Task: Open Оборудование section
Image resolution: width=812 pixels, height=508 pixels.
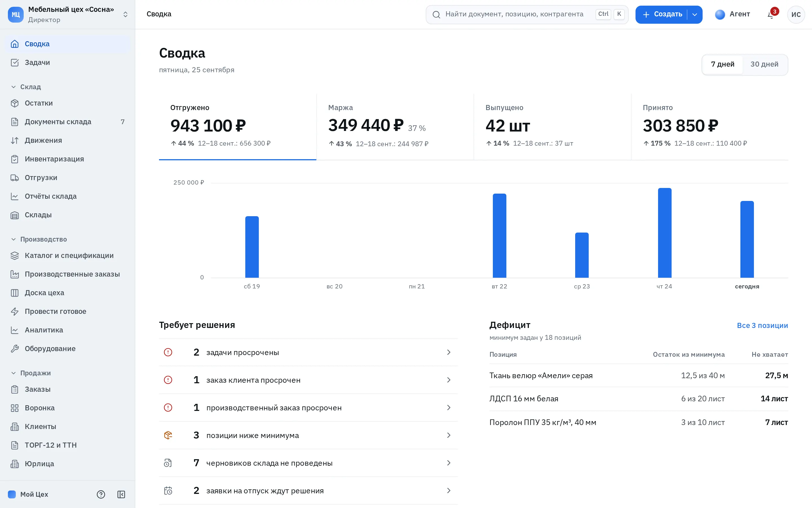Action: click(68, 349)
